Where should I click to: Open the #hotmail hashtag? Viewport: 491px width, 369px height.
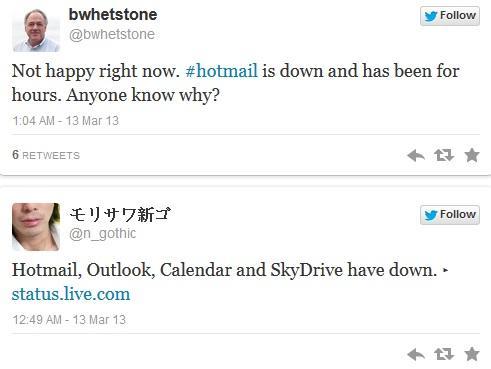[221, 71]
